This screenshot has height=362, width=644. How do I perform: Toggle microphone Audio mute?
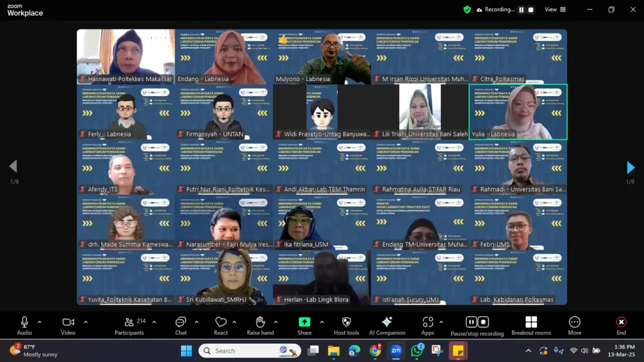(25, 324)
